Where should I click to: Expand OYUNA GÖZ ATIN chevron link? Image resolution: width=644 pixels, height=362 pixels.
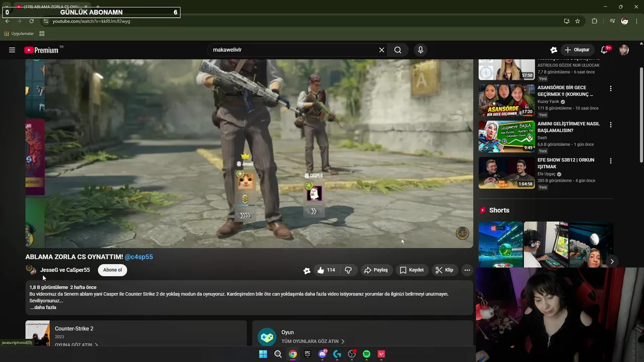click(76, 345)
